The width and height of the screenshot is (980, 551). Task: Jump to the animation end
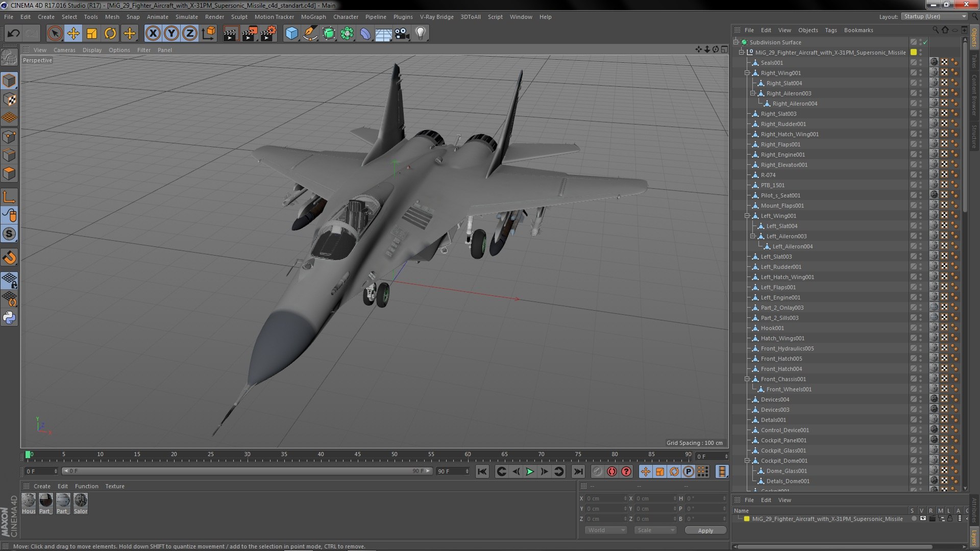tap(578, 471)
